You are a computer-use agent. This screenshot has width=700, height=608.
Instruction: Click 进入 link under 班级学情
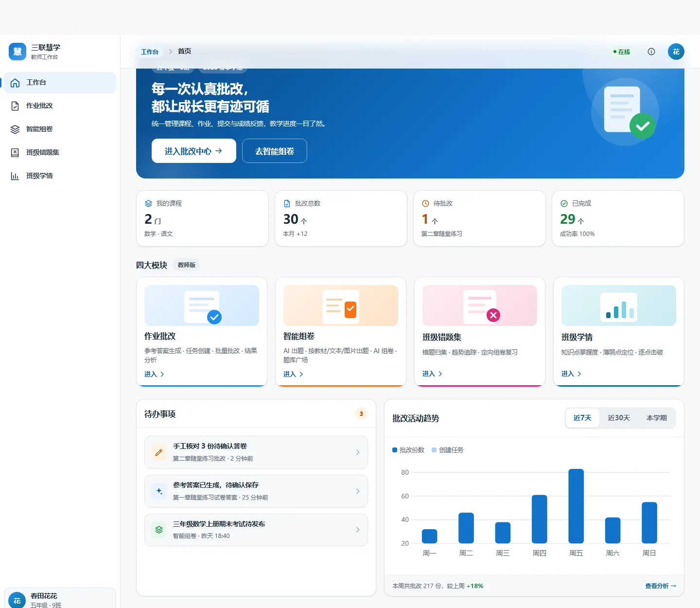[x=571, y=374]
